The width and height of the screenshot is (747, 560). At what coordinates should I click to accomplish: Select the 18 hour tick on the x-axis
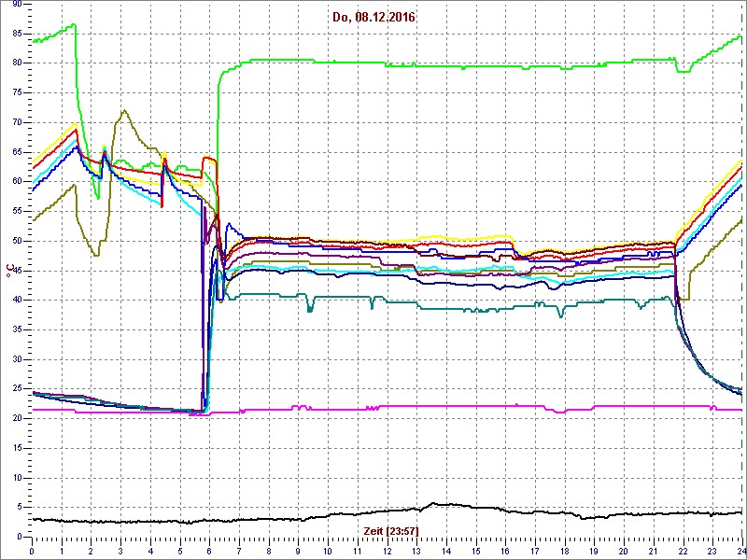click(x=564, y=551)
